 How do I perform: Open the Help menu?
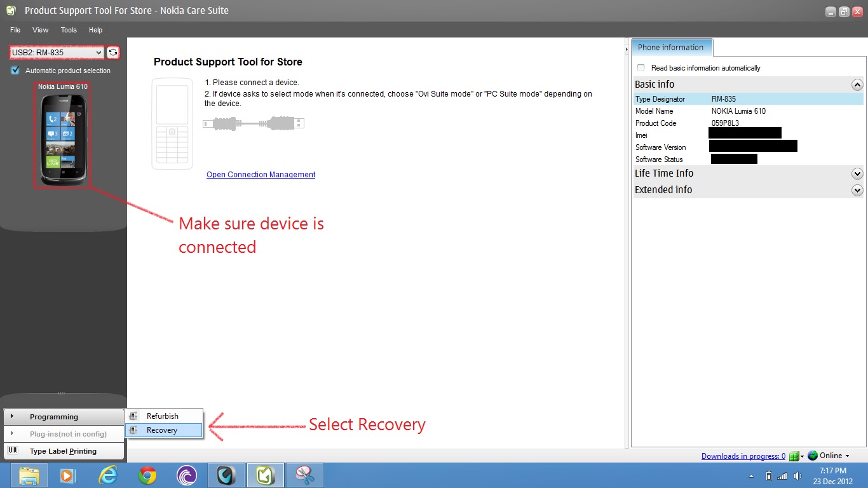click(x=95, y=30)
